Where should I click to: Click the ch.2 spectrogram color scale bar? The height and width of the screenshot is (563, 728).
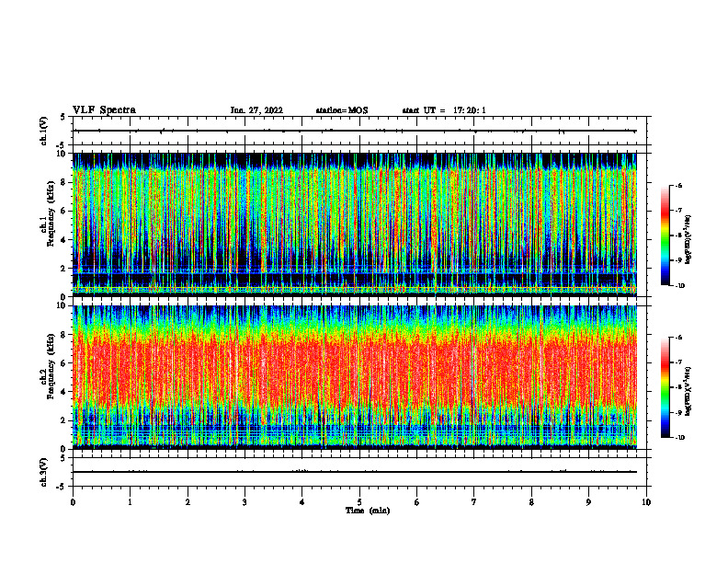(665, 387)
